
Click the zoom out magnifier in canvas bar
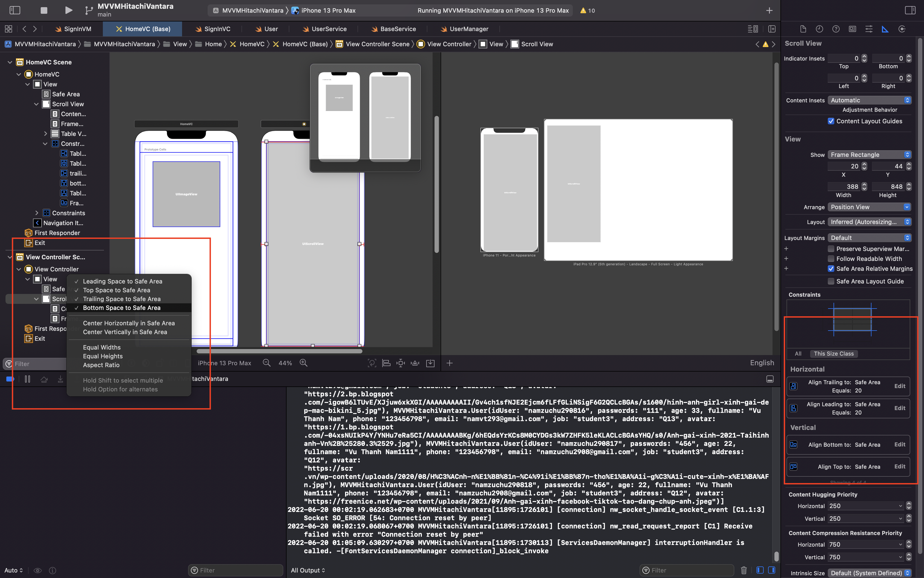pos(266,363)
